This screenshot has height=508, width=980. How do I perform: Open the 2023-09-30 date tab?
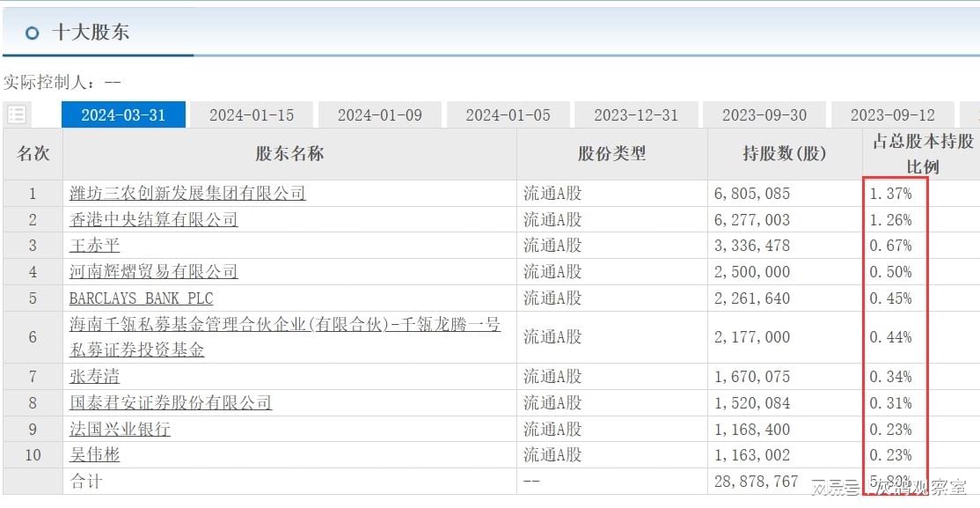pyautogui.click(x=764, y=115)
